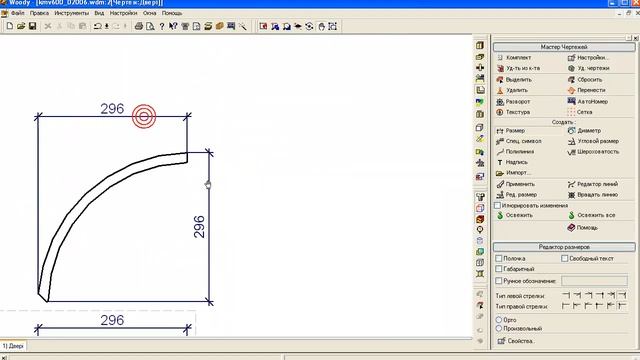Check Ручное обозначение checkbox
Viewport: 640px width, 360px height.
pyautogui.click(x=498, y=281)
